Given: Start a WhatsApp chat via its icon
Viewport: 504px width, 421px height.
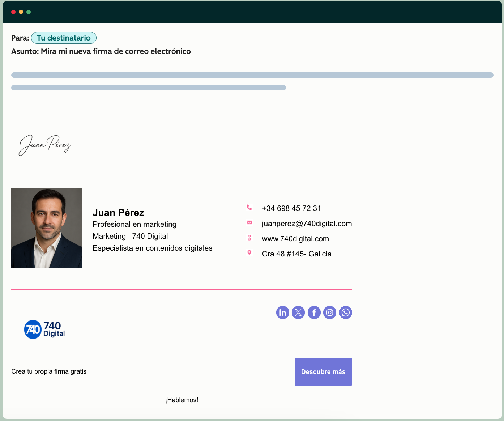Looking at the screenshot, I should (345, 312).
